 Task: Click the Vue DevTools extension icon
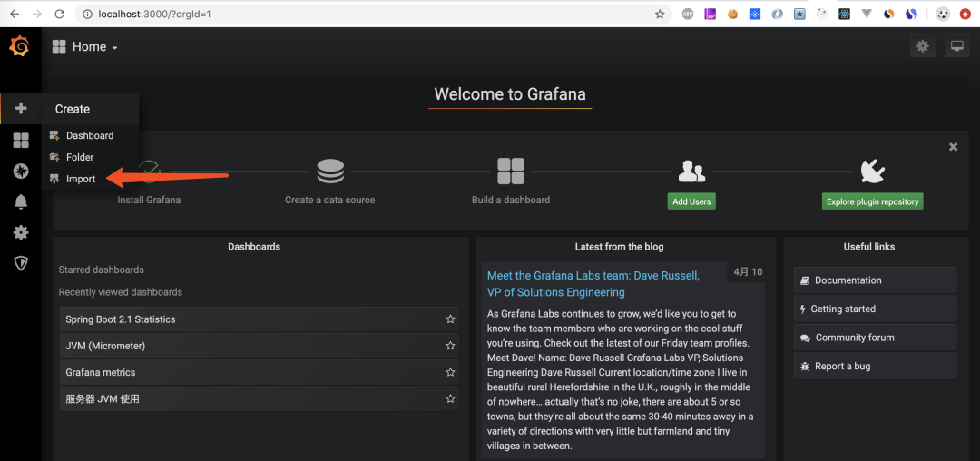point(867,14)
